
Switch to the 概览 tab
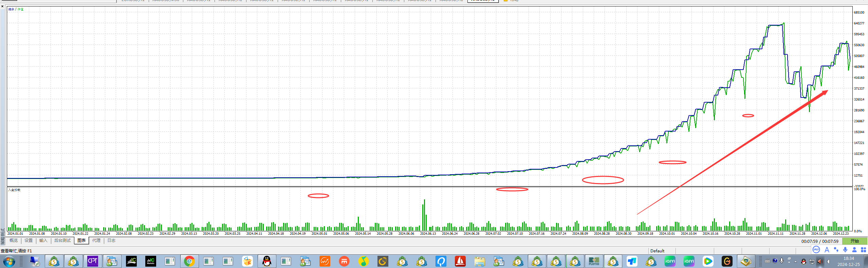click(x=14, y=240)
